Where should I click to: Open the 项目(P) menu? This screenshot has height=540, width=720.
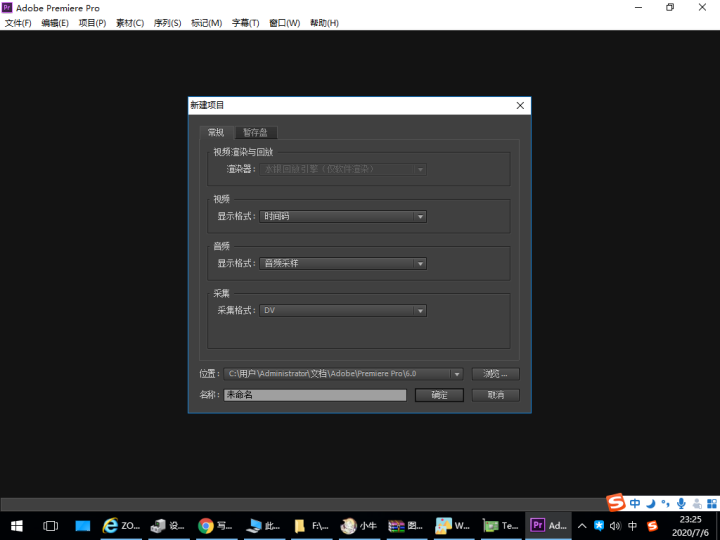(92, 23)
